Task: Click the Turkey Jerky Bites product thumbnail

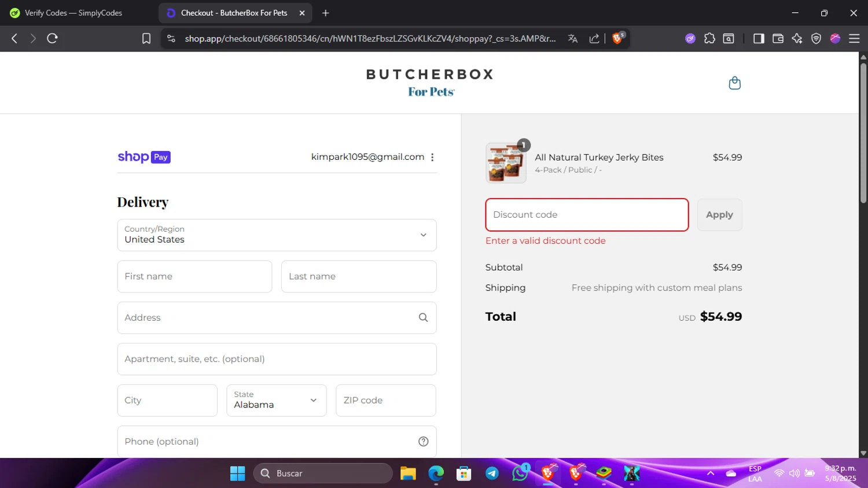Action: 506,163
